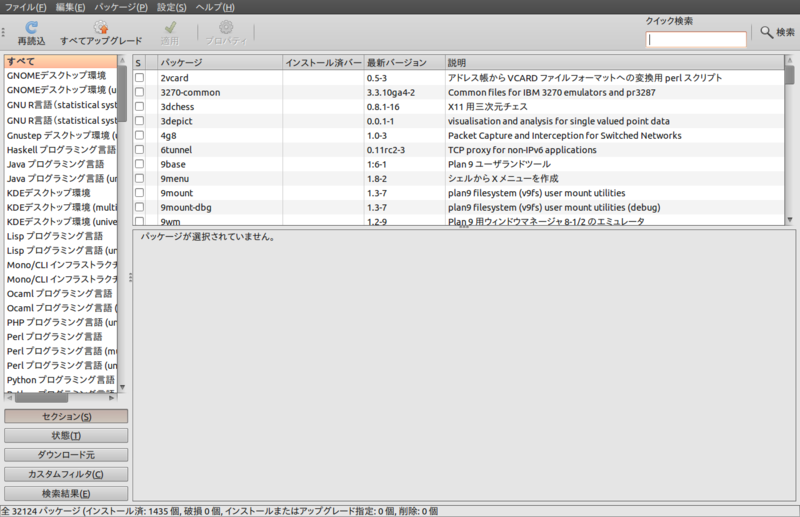Click the section list scroll-down arrow
This screenshot has height=517, width=800.
(122, 387)
